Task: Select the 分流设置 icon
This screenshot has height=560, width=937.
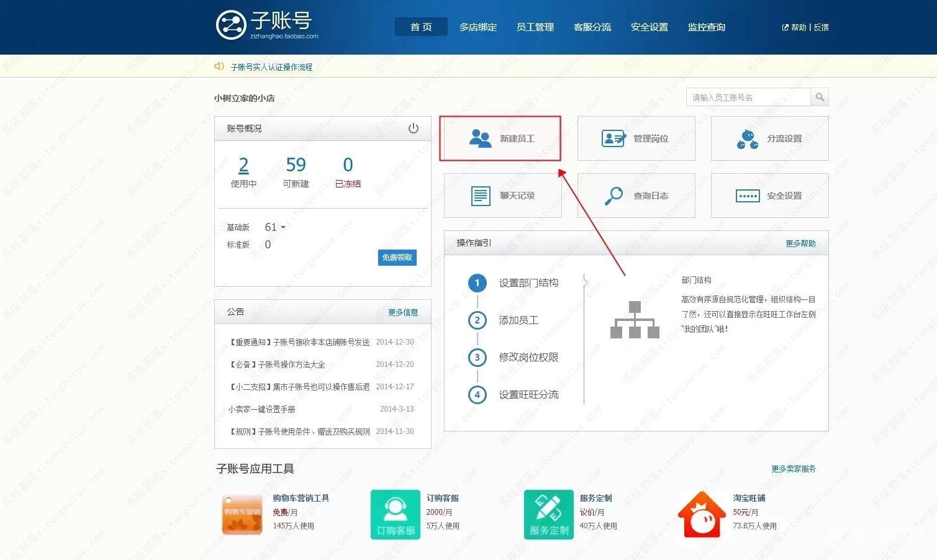Action: tap(747, 138)
